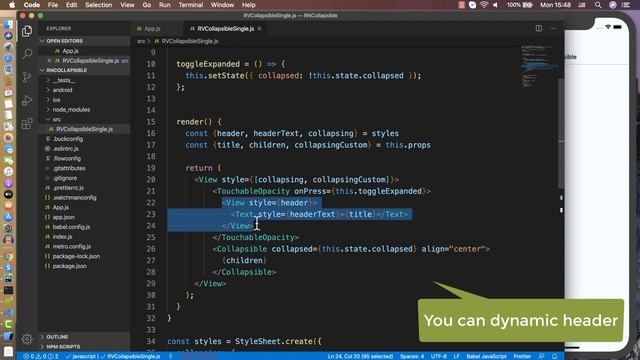Open Run and Debug view icon
This screenshot has height=360, width=640.
(x=27, y=100)
